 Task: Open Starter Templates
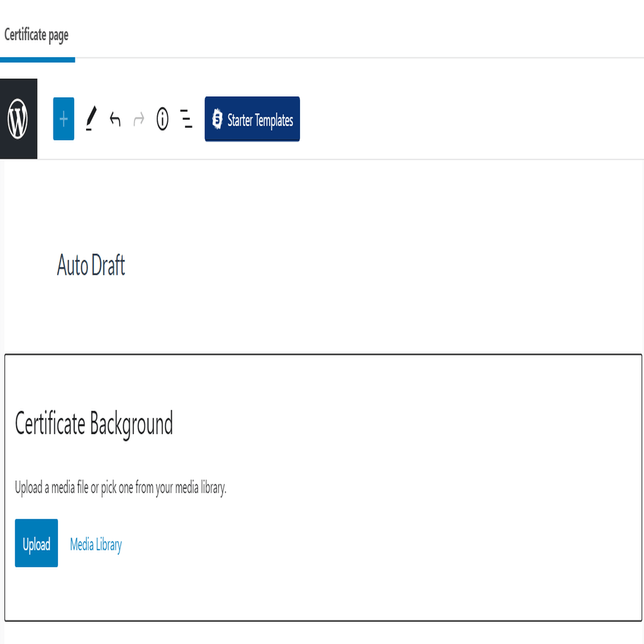252,119
